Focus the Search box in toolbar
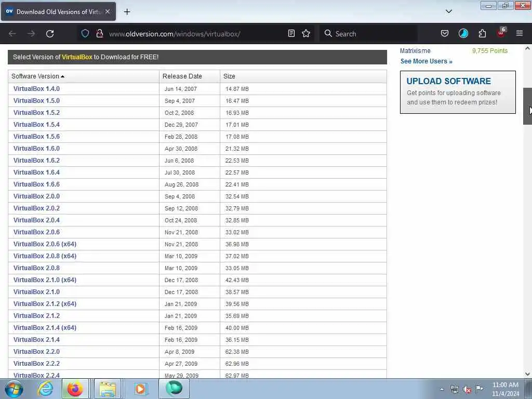 368,34
